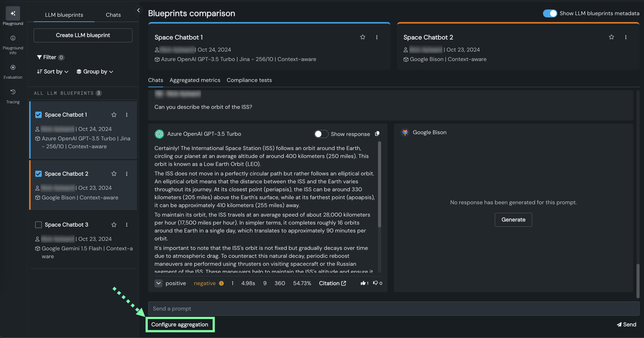
Task: Copy the Azure OpenAI GPT-3.5 response
Action: click(377, 134)
